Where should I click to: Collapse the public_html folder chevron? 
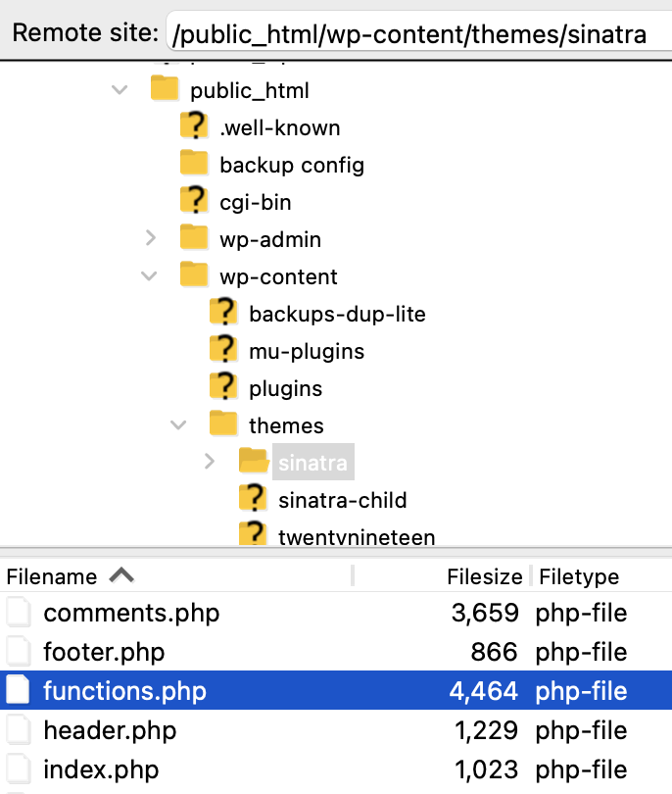click(x=120, y=89)
